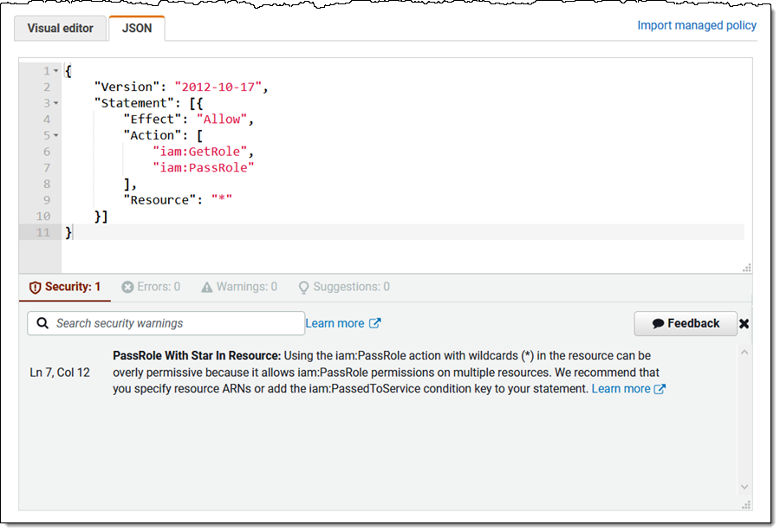Collapse the Action array at line 5
The image size is (780, 532).
click(x=55, y=135)
